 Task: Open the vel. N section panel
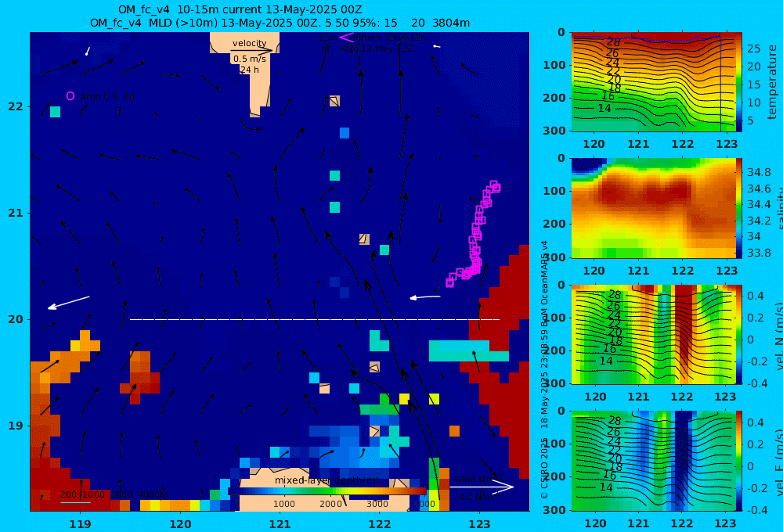click(653, 334)
